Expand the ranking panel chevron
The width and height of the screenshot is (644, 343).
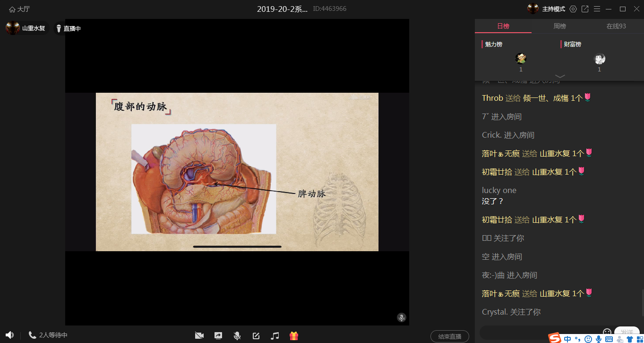tap(559, 76)
